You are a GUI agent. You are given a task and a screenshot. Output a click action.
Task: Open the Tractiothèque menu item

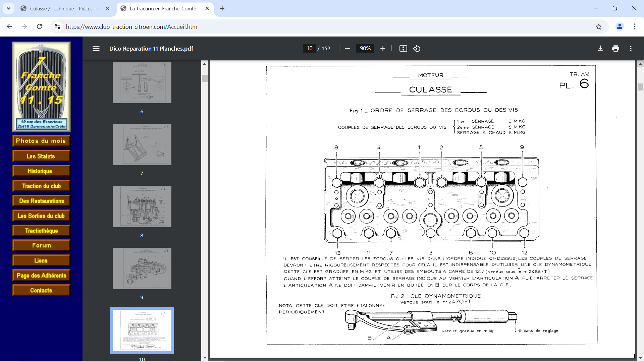[41, 231]
